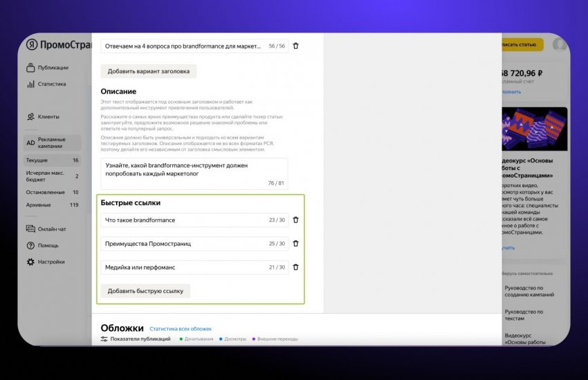Click the description text field
The height and width of the screenshot is (380, 588).
tap(194, 173)
